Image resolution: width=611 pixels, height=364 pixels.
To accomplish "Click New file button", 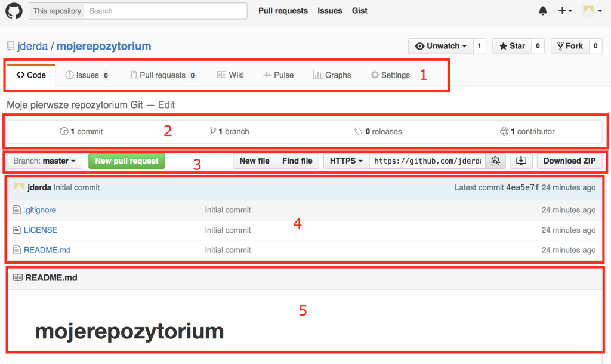I will tap(254, 161).
